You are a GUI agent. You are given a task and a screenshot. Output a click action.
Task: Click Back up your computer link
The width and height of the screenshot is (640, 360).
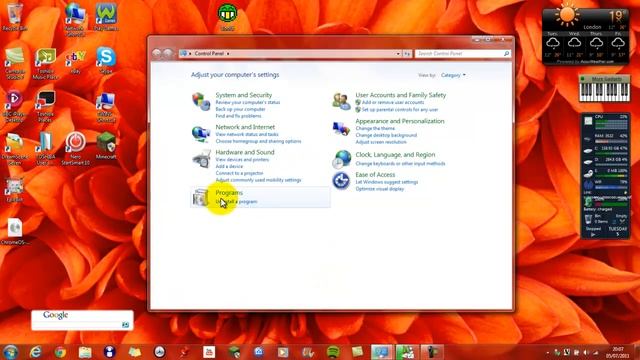240,109
